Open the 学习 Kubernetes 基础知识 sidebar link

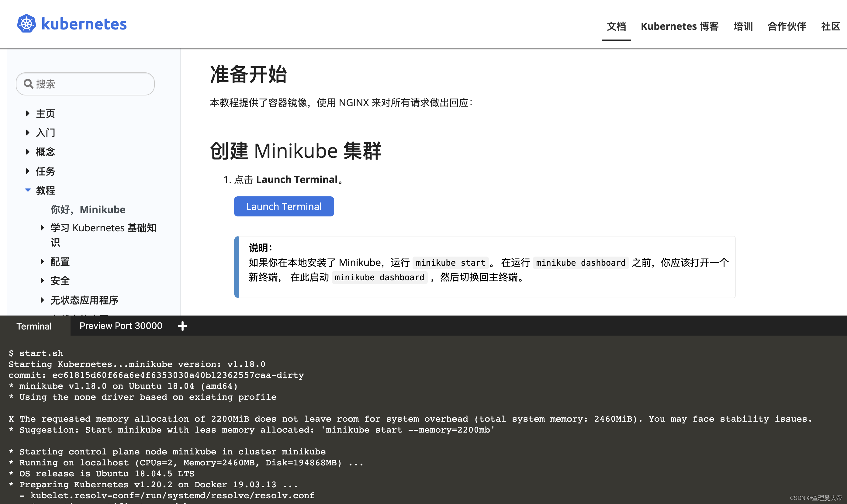[x=103, y=235]
